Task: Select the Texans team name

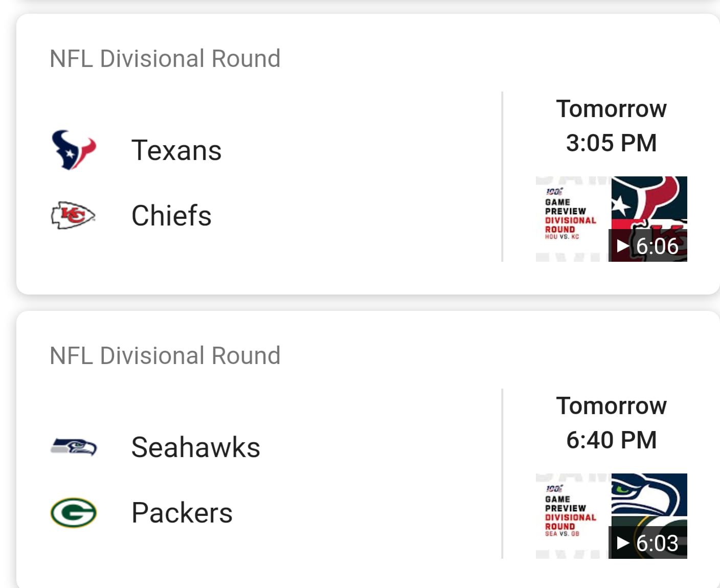Action: (176, 150)
